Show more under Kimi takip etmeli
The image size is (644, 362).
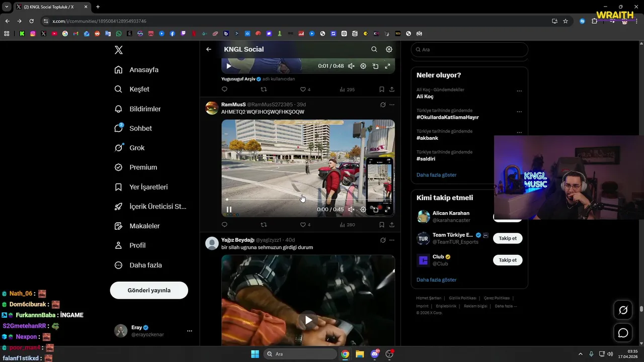pyautogui.click(x=436, y=280)
